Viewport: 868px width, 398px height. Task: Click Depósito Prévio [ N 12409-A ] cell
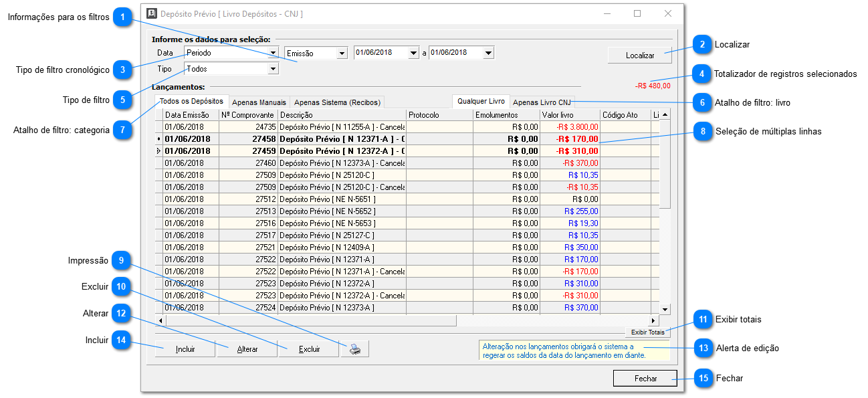click(x=342, y=247)
